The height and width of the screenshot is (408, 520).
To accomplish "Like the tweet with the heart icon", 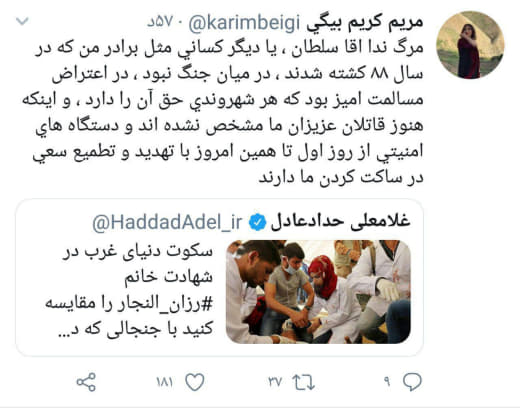I will pyautogui.click(x=195, y=382).
